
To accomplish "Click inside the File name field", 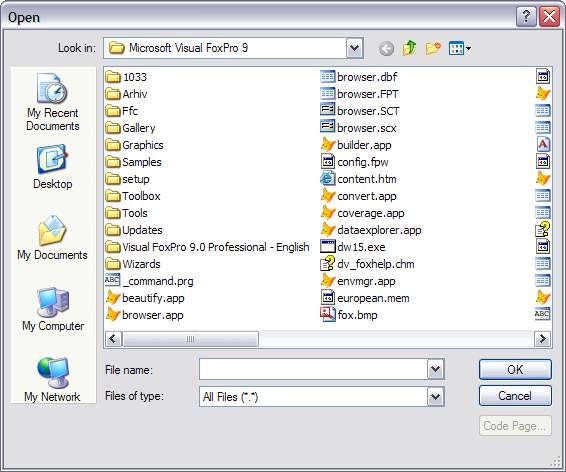I will coord(313,369).
